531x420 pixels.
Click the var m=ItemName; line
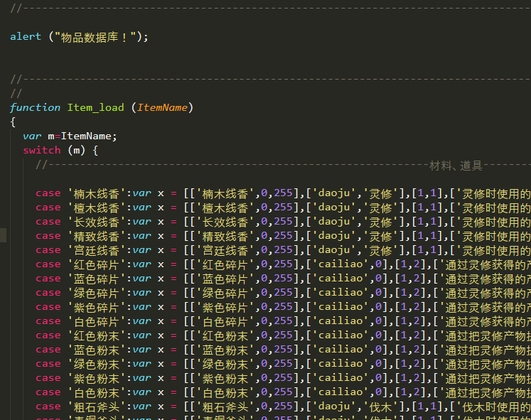point(70,136)
